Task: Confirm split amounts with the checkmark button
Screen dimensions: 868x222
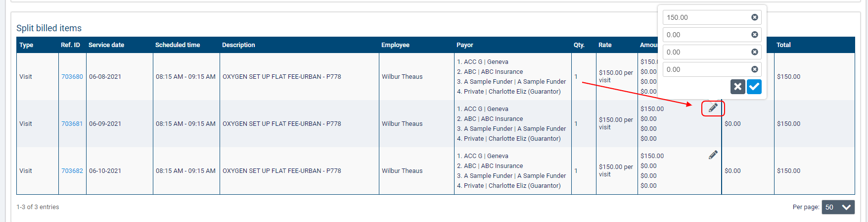Action: pyautogui.click(x=754, y=87)
